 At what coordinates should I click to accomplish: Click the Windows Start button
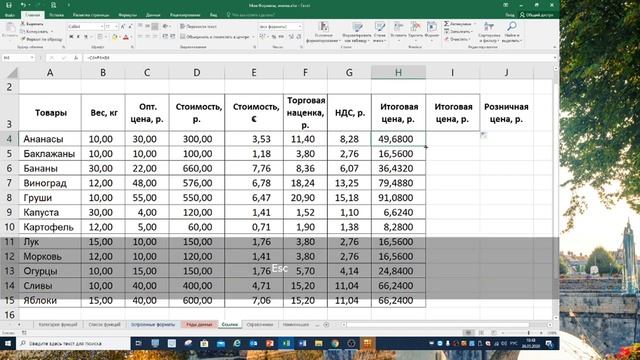(x=8, y=344)
